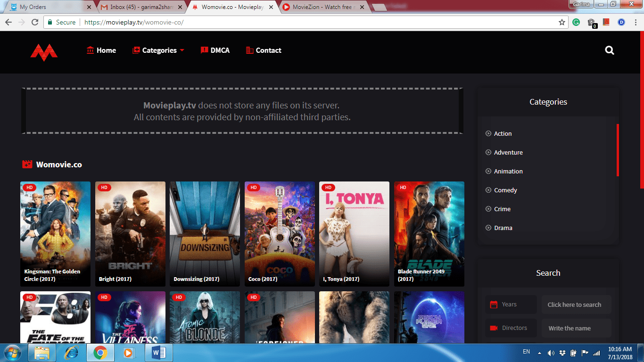This screenshot has width=644, height=362.
Task: Click the network signal tray icon
Action: click(x=596, y=353)
